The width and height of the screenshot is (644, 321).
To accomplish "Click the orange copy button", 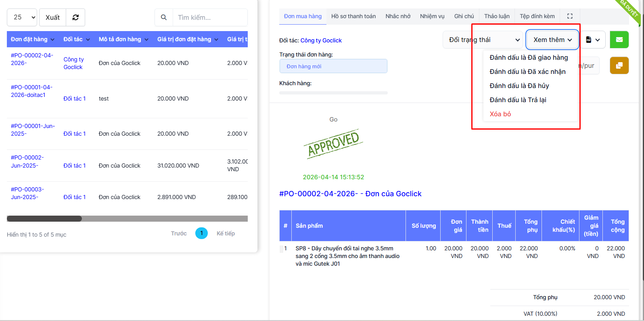I will (x=619, y=65).
